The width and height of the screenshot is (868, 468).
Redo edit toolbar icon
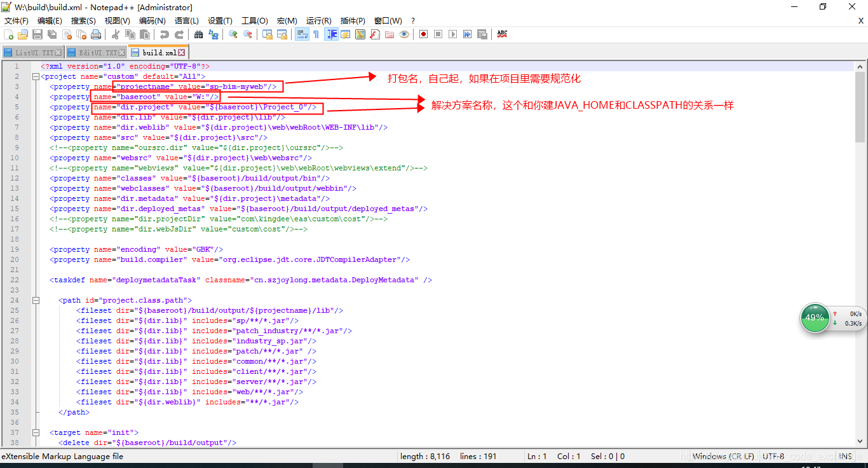(179, 34)
